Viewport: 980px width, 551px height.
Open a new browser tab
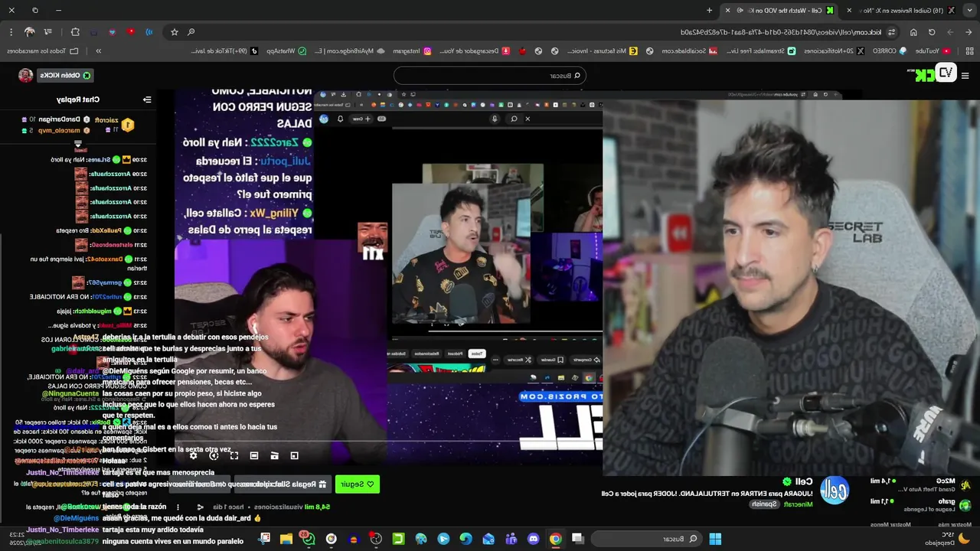[710, 11]
